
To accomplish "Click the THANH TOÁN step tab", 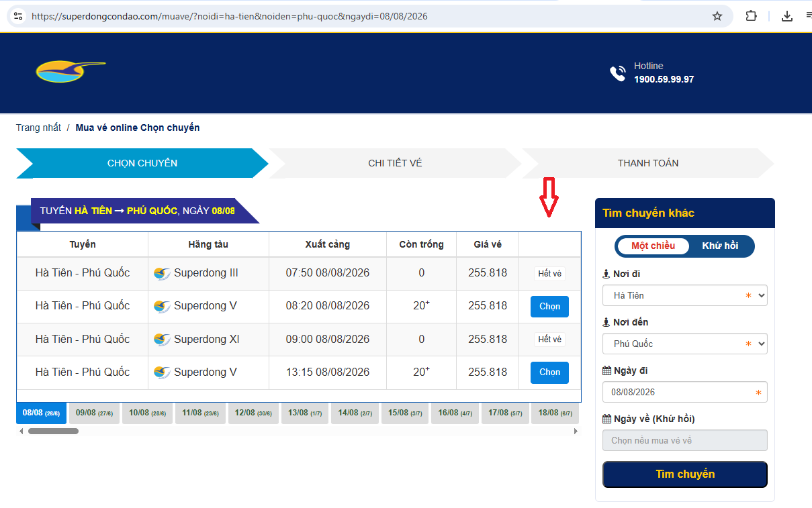I will [x=648, y=163].
